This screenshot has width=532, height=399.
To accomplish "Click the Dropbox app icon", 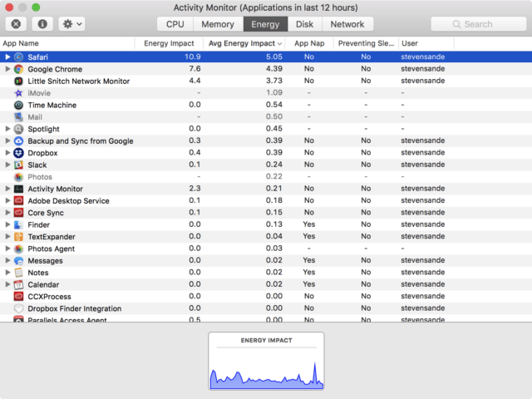I will [x=18, y=153].
